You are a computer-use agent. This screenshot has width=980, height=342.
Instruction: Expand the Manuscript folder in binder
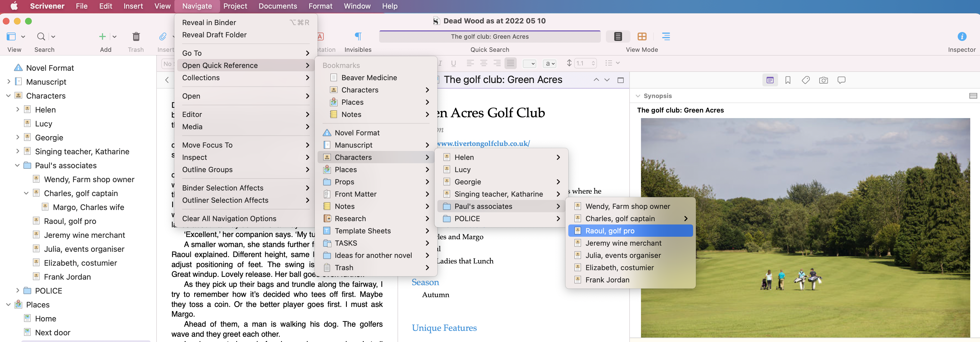click(8, 82)
